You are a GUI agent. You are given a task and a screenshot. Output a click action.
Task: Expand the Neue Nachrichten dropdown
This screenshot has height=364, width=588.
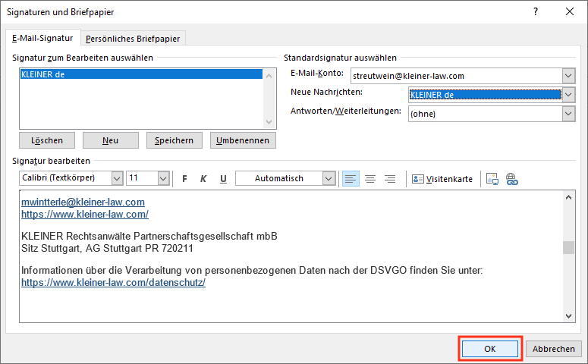[x=568, y=95]
